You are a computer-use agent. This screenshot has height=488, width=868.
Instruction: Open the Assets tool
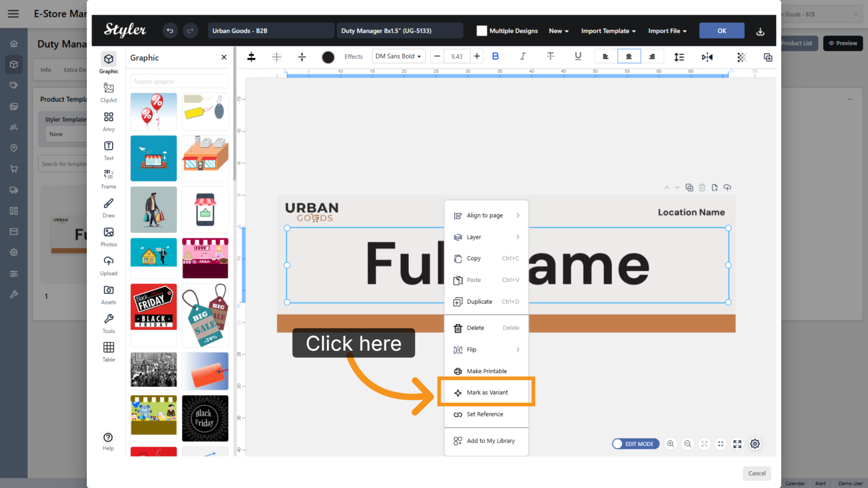pos(109,294)
